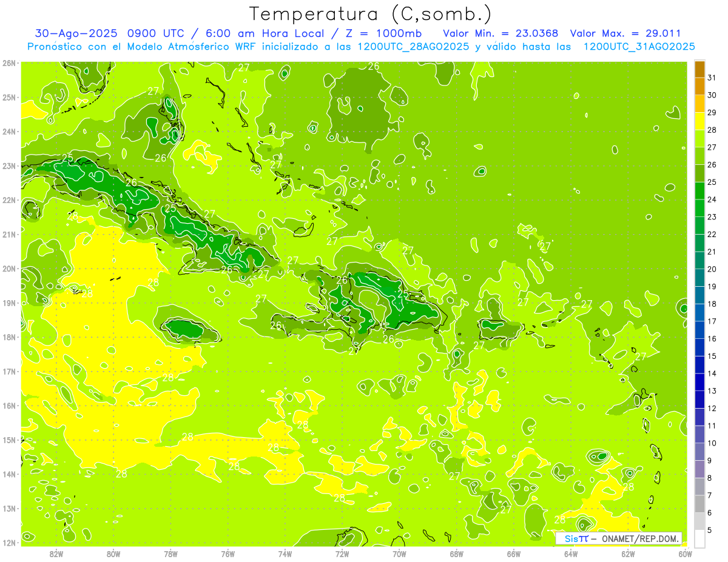Click the '12N' latitude axis label
The image size is (728, 562).
coord(9,543)
